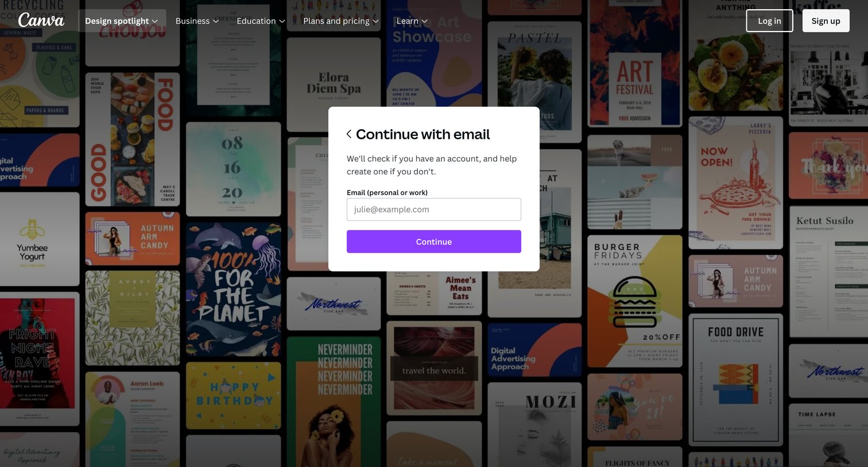Focus the Email input field
The image size is (868, 467).
[434, 209]
